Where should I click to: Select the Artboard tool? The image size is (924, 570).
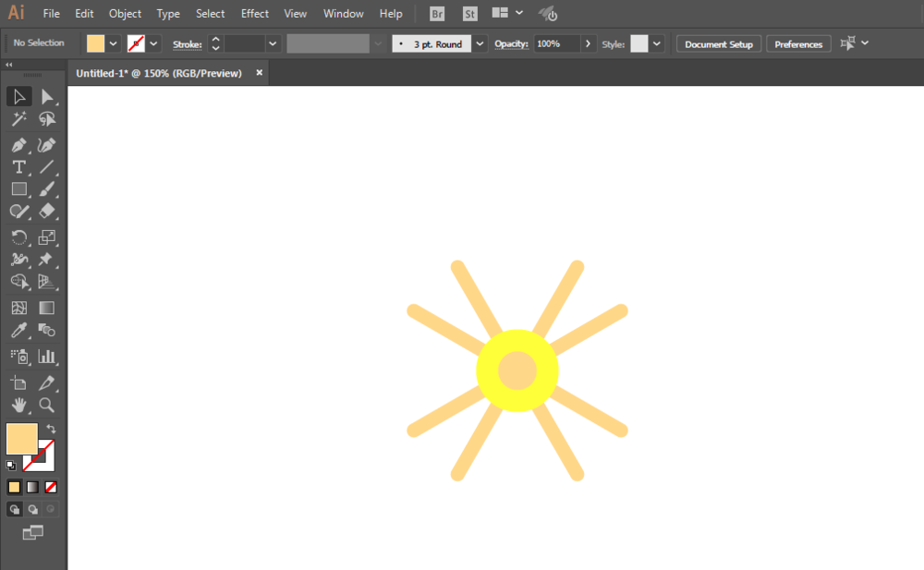[18, 382]
